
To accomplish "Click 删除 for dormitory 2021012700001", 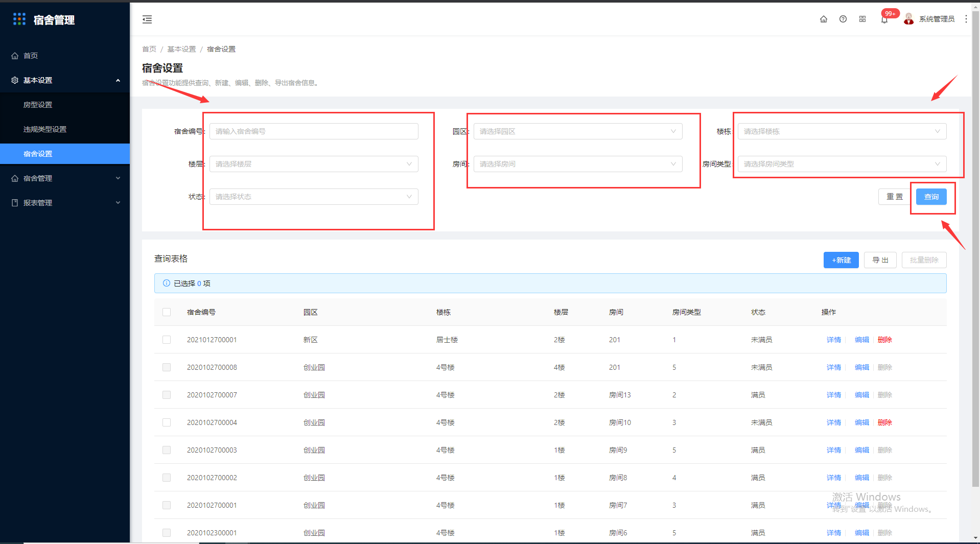I will [885, 340].
